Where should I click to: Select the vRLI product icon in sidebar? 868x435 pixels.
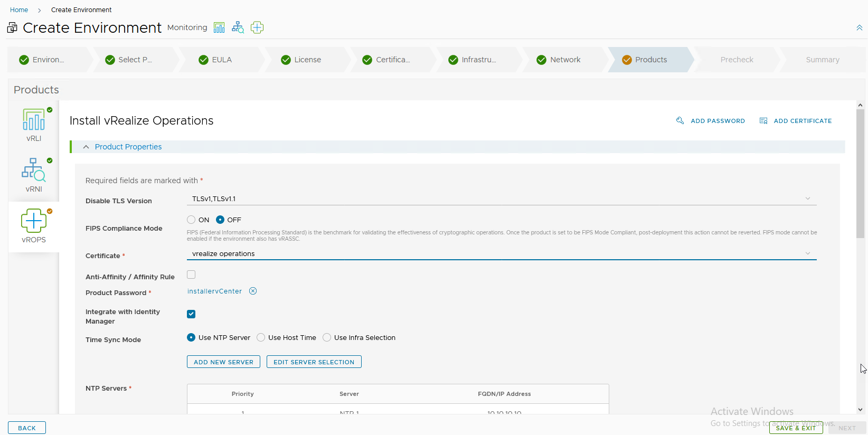34,120
